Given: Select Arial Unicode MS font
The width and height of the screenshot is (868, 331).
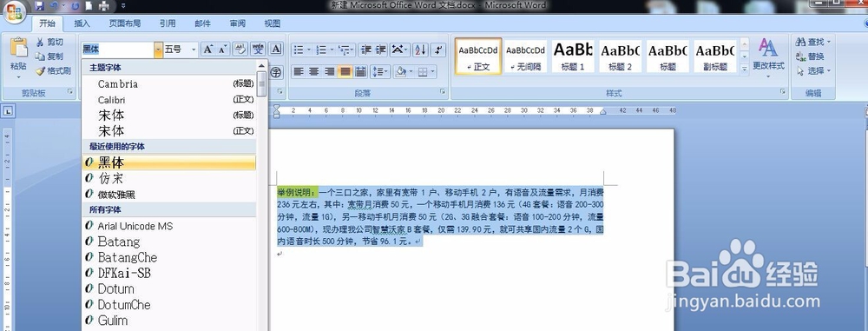Looking at the screenshot, I should pos(169,226).
